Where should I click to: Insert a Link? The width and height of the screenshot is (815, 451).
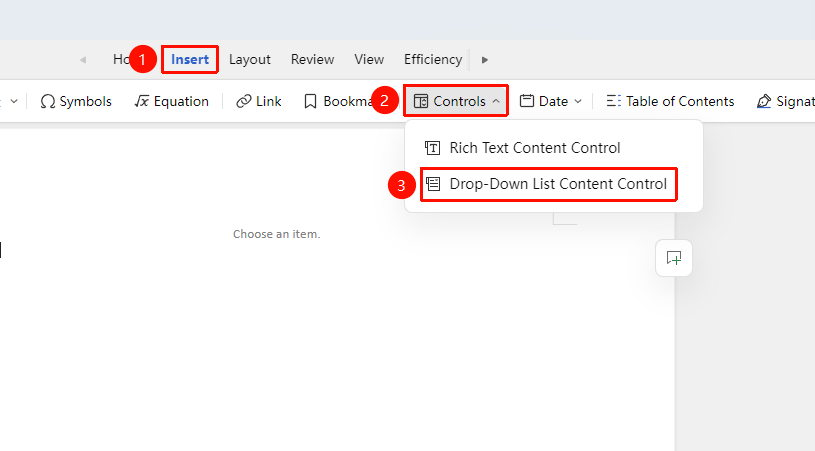(259, 101)
